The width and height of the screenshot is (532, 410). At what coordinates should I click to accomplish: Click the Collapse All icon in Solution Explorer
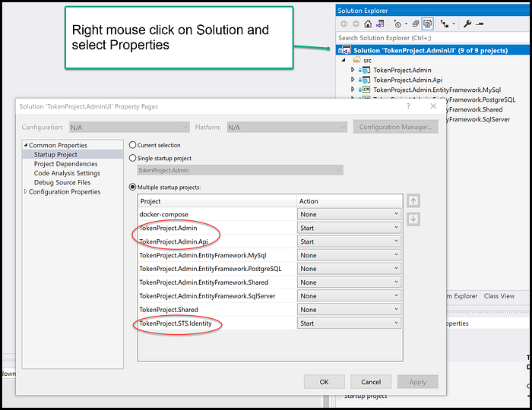[x=416, y=24]
